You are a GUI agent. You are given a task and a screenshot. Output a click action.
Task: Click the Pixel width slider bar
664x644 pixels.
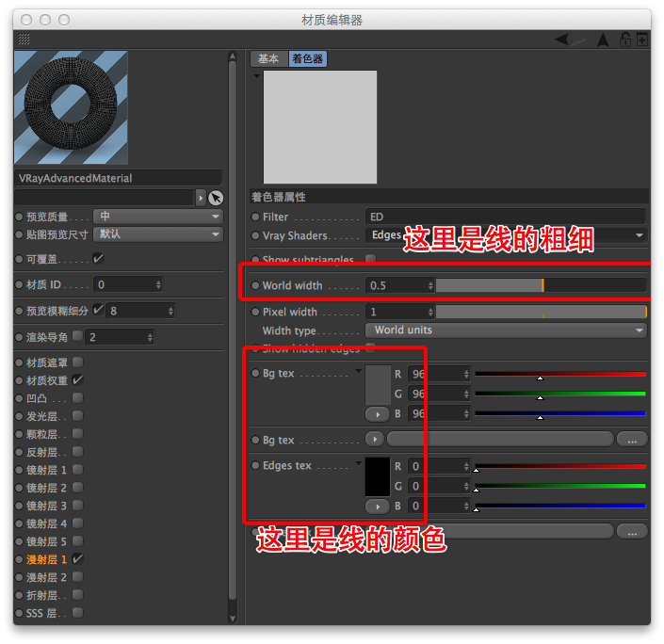[x=542, y=312]
